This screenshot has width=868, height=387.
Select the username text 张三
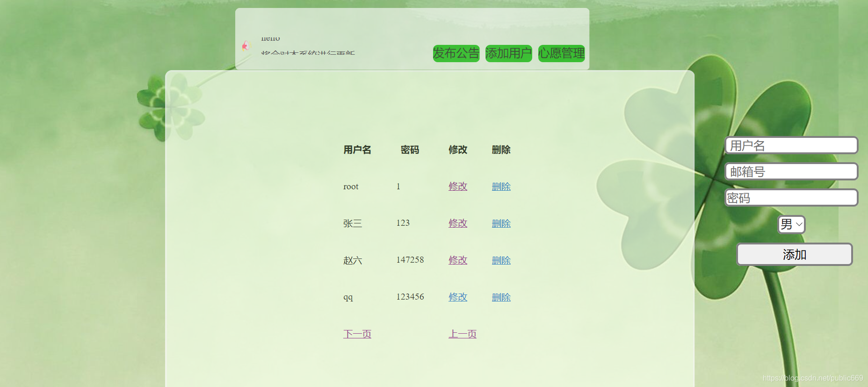pos(353,223)
